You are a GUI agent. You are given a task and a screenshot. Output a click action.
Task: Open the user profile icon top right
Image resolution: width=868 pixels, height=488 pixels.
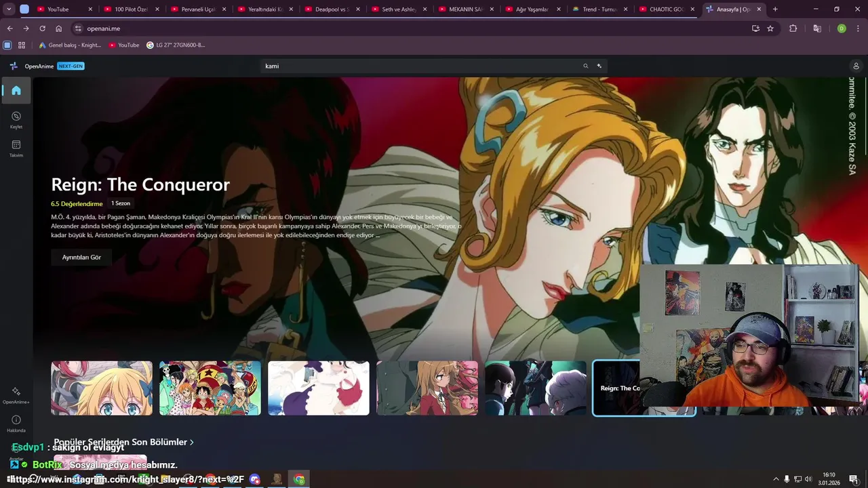[856, 66]
